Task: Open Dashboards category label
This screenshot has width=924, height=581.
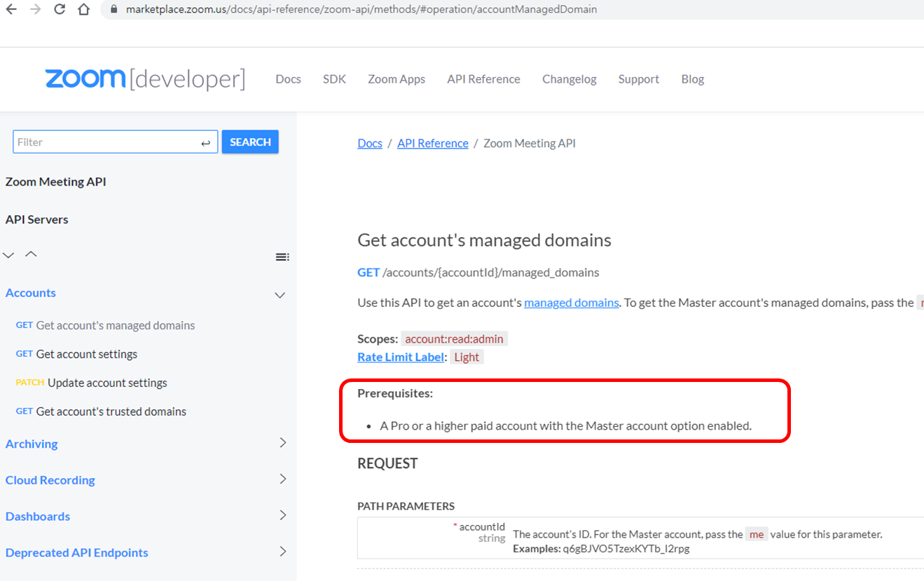Action: tap(38, 517)
